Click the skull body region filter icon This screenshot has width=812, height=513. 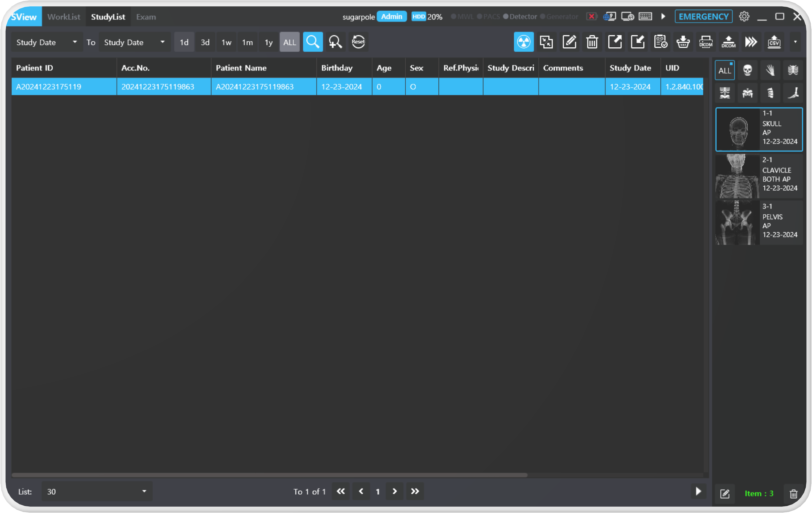[747, 70]
